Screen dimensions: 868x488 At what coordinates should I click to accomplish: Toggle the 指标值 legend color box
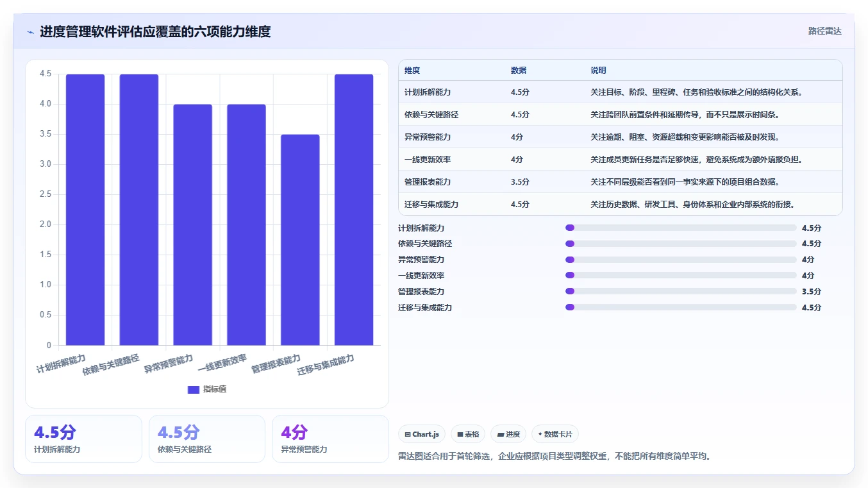194,389
